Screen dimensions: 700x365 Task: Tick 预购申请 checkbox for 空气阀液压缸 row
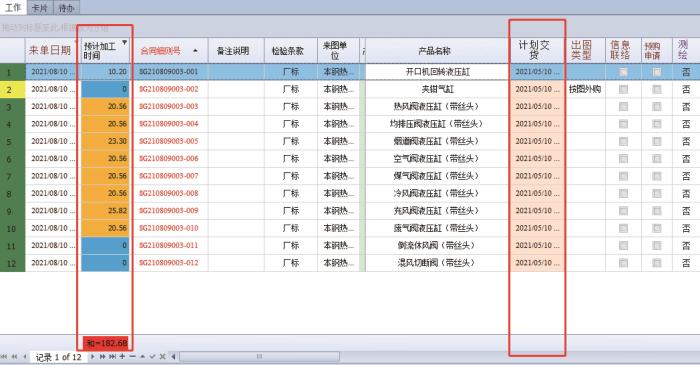(x=657, y=159)
